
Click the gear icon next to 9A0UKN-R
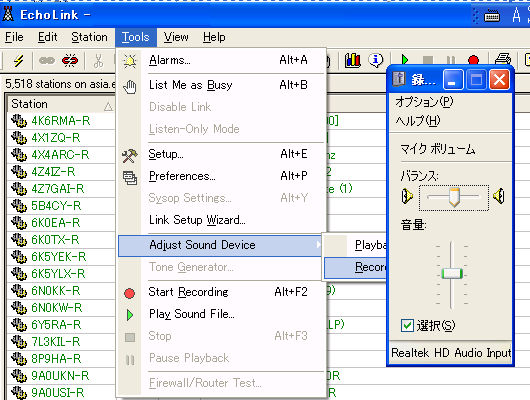[x=19, y=376]
